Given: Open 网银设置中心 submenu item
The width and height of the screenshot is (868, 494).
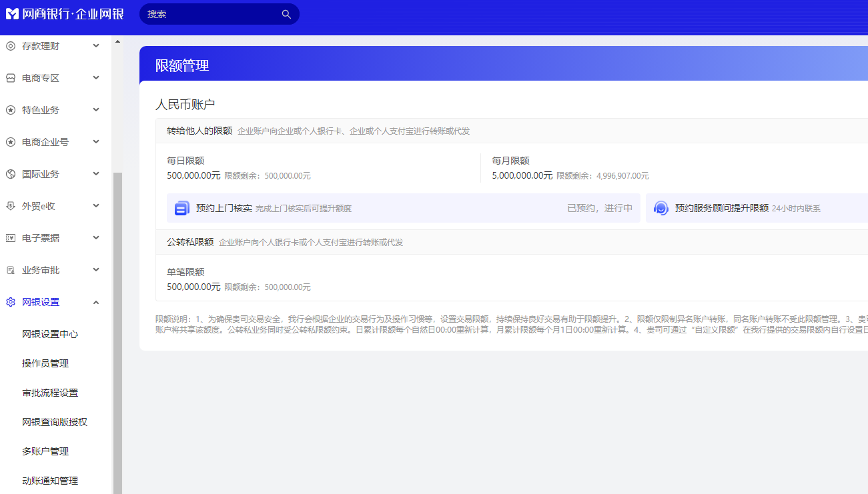Looking at the screenshot, I should [x=50, y=334].
